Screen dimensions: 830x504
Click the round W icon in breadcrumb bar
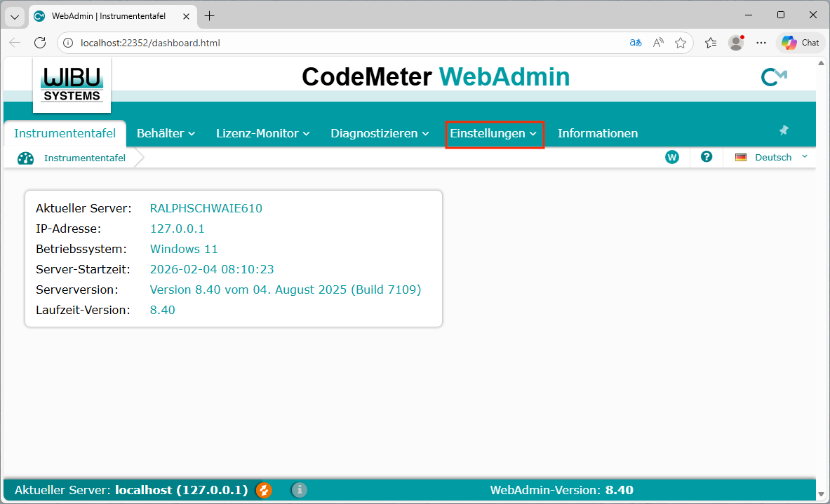[x=671, y=157]
